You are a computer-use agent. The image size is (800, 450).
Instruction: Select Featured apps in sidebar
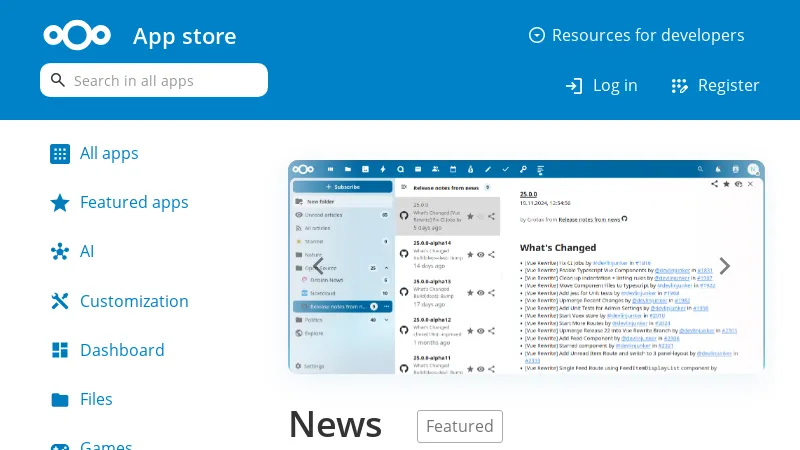(x=134, y=203)
